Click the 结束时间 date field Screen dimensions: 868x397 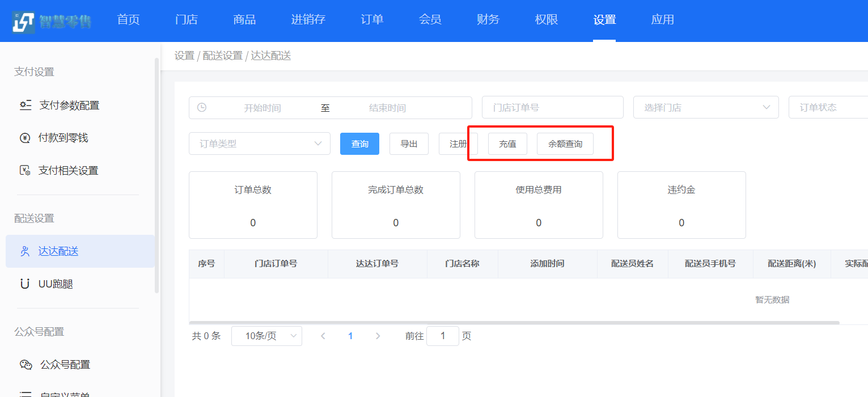(x=387, y=108)
